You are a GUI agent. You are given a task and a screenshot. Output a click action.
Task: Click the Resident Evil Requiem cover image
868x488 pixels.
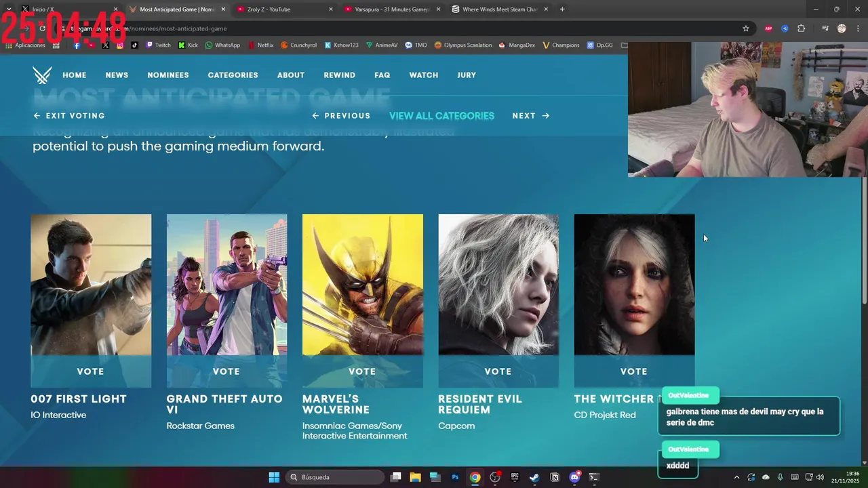(498, 285)
